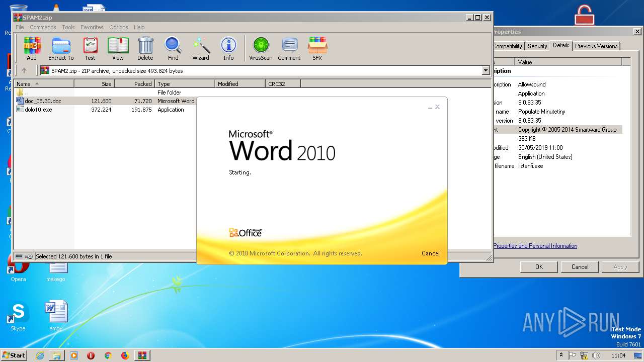Click the drive icon in WinRAR status bar

coord(19,256)
